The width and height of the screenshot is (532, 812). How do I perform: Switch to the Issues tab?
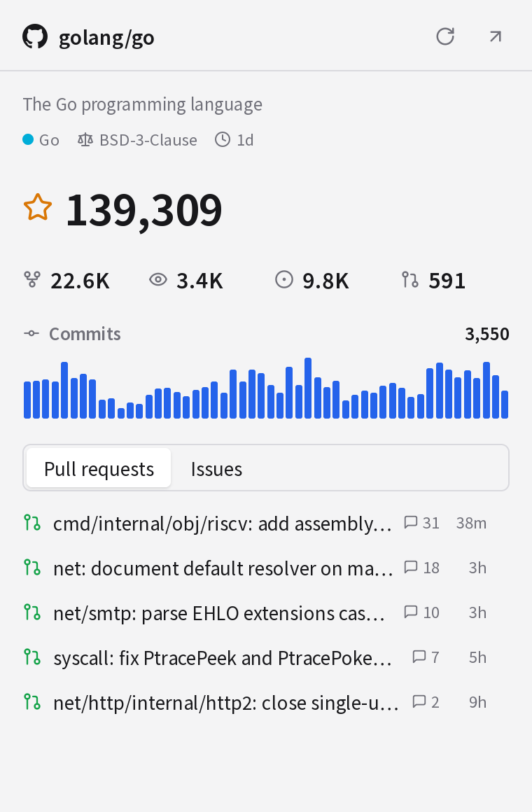pyautogui.click(x=216, y=468)
